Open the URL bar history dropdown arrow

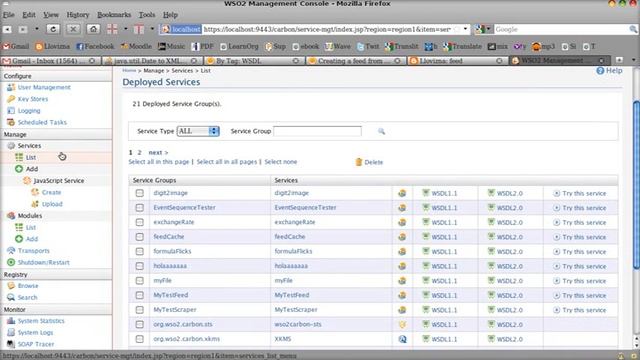coord(465,29)
